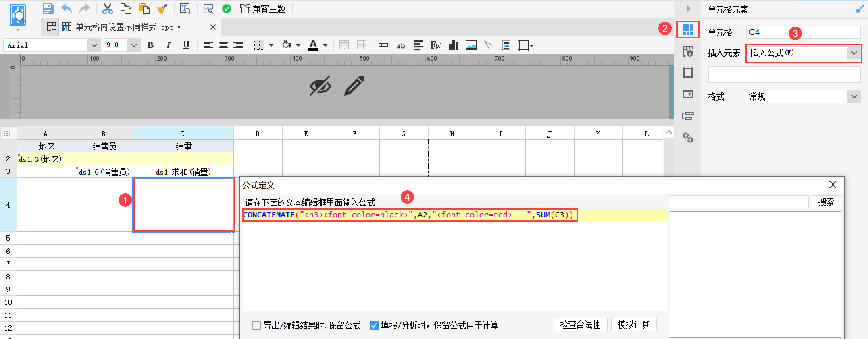Click the 单元格 C4 input field
868x339 pixels.
tap(803, 32)
